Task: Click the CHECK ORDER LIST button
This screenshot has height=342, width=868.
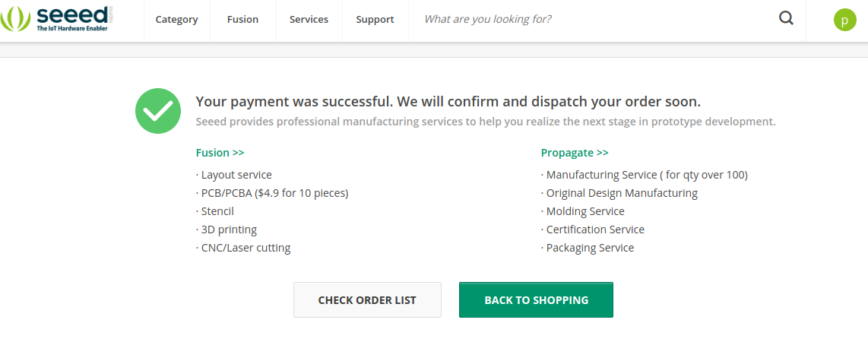Action: (367, 300)
